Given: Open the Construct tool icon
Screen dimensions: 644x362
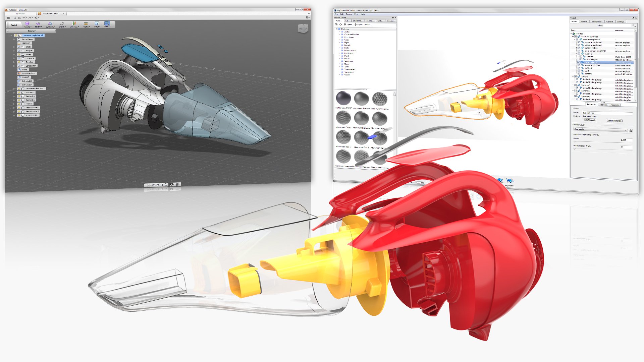Looking at the screenshot, I should (73, 23).
